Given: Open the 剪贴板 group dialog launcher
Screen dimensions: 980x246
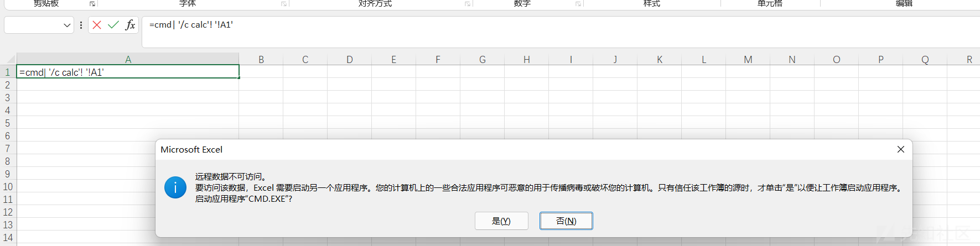Looking at the screenshot, I should [x=92, y=4].
